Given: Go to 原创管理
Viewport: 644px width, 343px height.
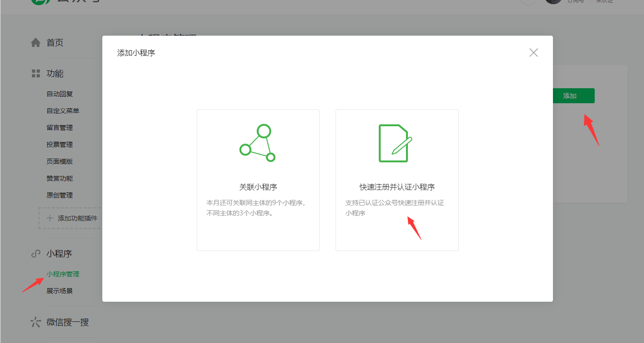Looking at the screenshot, I should click(x=60, y=195).
